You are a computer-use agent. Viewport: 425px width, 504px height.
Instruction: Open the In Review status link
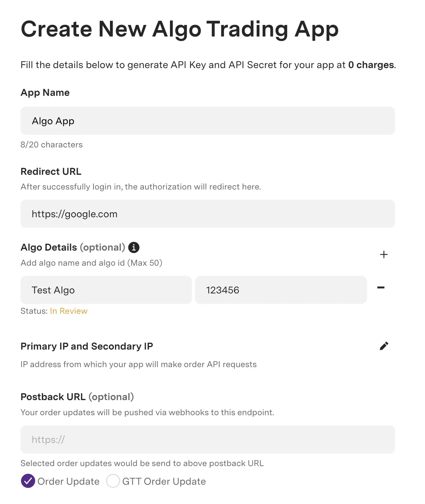68,311
